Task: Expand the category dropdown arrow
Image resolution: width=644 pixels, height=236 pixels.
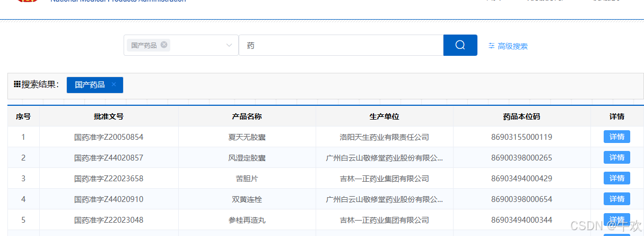Action: [x=229, y=45]
